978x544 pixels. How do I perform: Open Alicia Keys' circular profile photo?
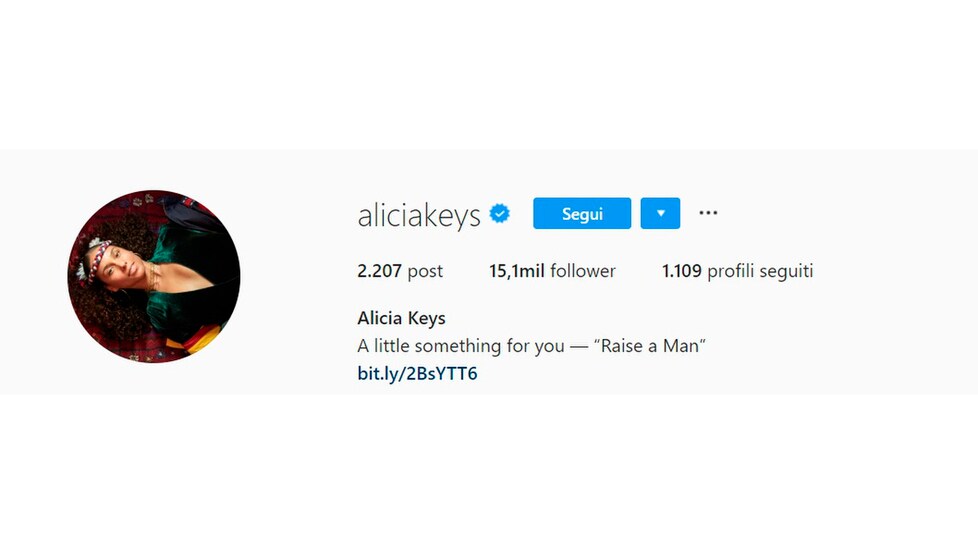click(x=153, y=276)
